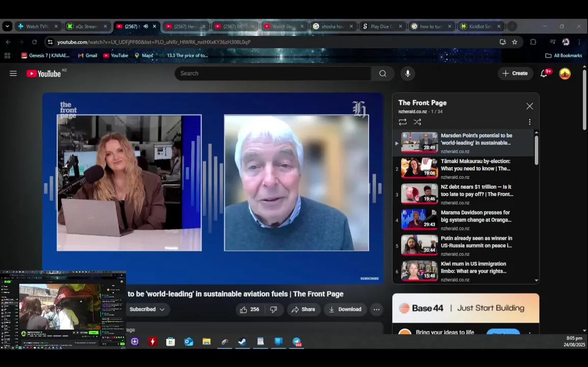This screenshot has height=367, width=588.
Task: Switch to the Play Dice tab
Action: pyautogui.click(x=381, y=27)
